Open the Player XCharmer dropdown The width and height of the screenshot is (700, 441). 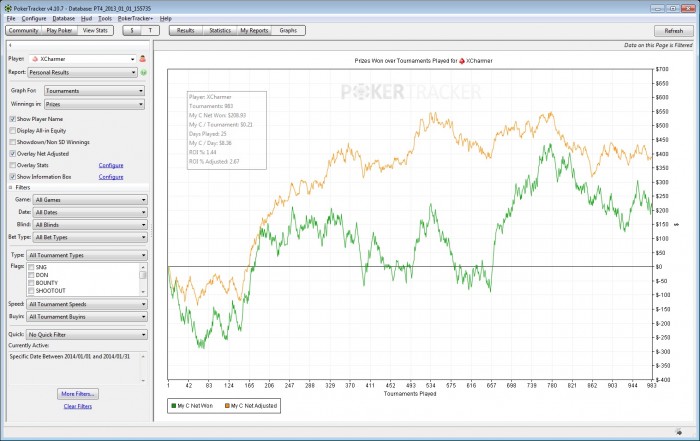click(x=83, y=59)
